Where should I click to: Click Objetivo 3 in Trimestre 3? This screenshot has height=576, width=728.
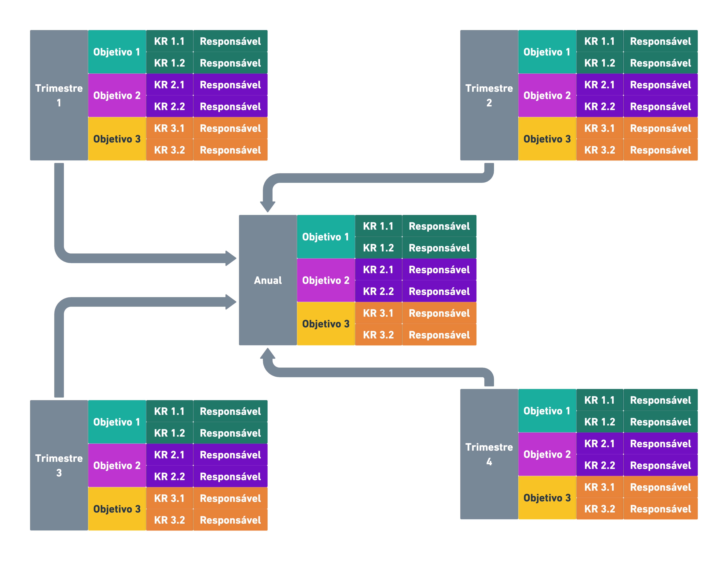tap(117, 509)
